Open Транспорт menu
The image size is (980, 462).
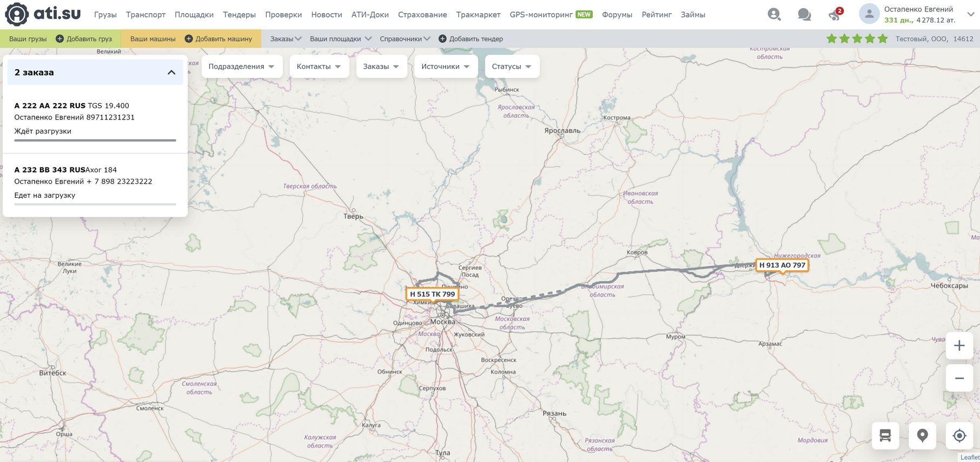(145, 15)
